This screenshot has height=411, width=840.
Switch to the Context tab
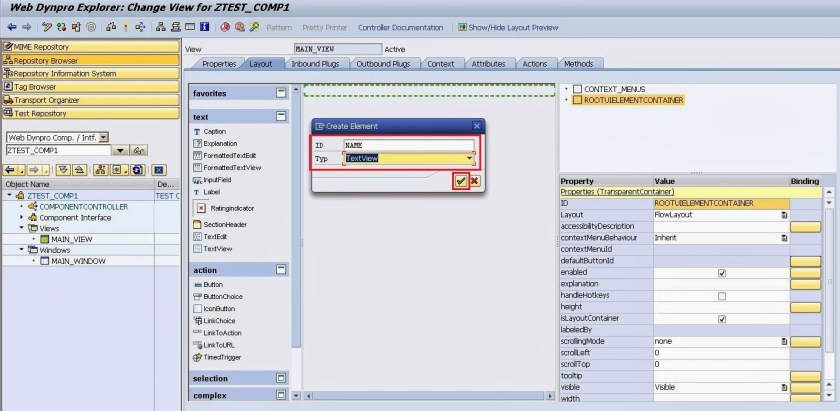point(440,64)
